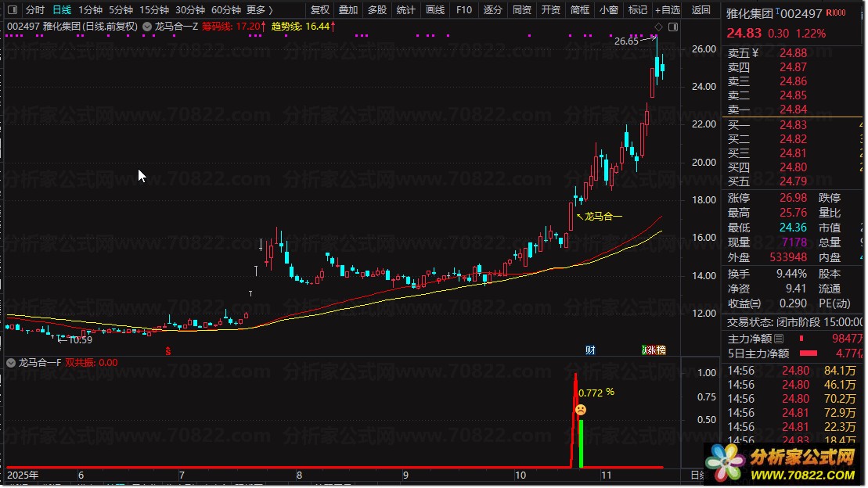The height and width of the screenshot is (488, 868).
Task: Click the 返回 back button
Action: click(x=701, y=10)
